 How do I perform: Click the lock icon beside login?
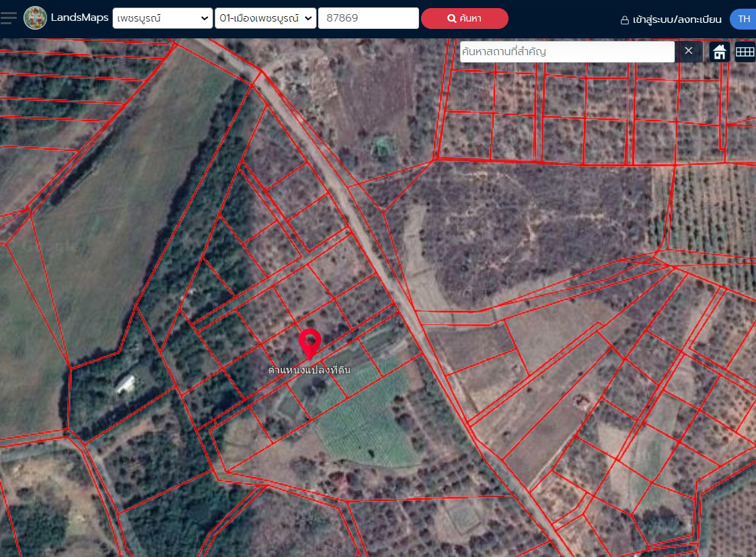(x=625, y=20)
